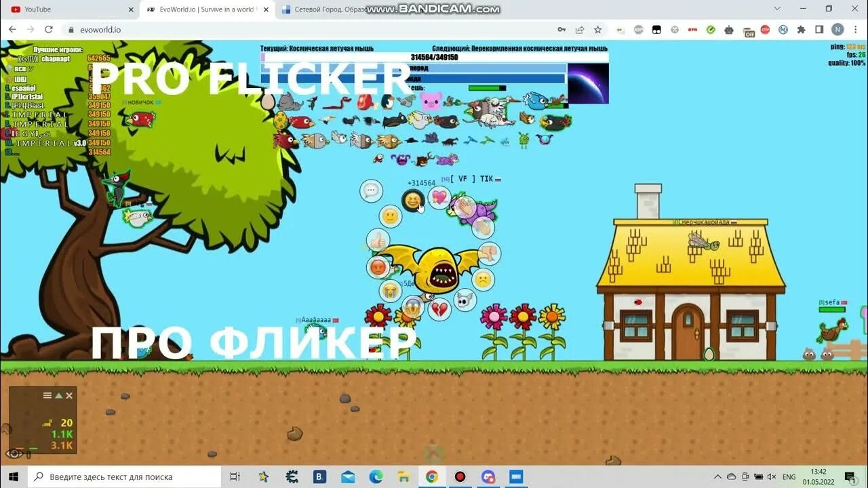The image size is (868, 488).
Task: Bookmark this page with star
Action: coord(597,29)
